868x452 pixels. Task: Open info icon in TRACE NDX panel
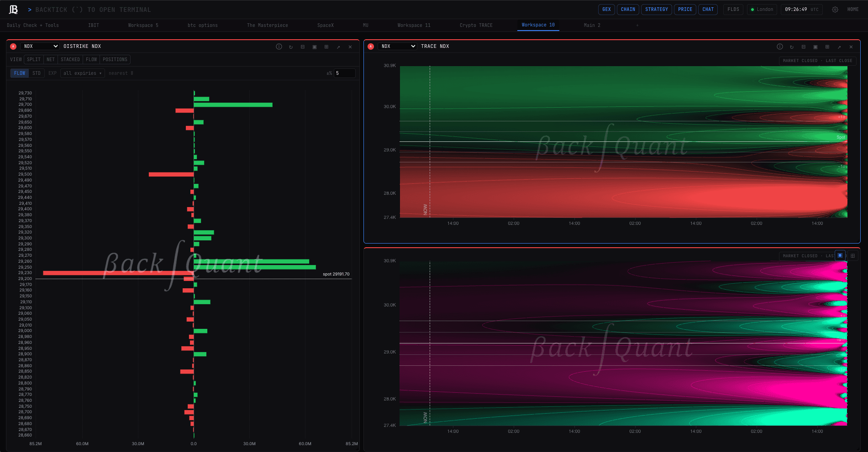pyautogui.click(x=780, y=47)
